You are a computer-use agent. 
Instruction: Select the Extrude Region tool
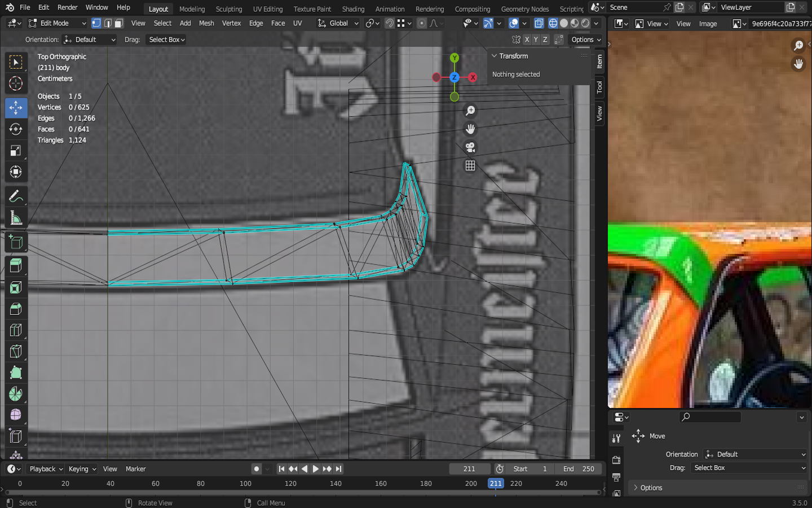click(16, 265)
